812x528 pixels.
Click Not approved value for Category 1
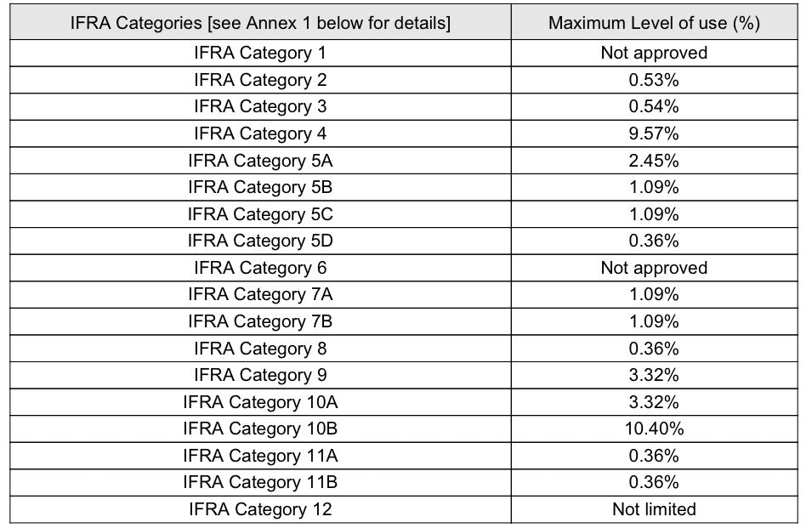click(x=654, y=53)
